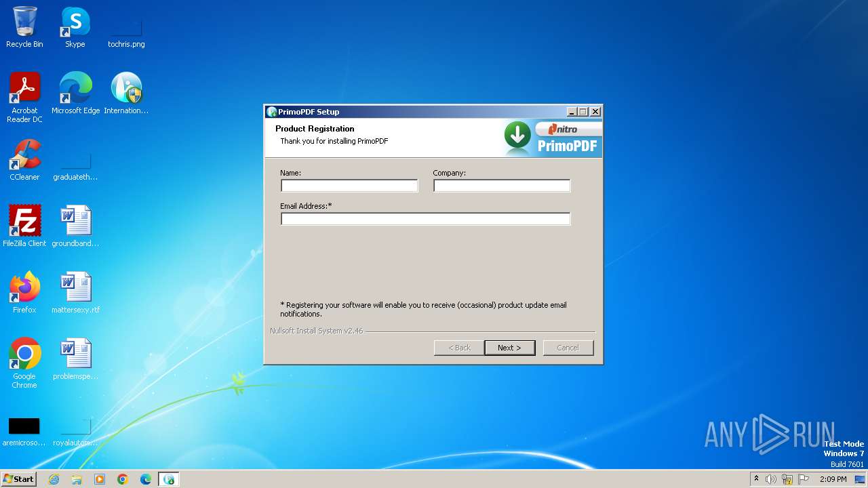This screenshot has height=488, width=868.
Task: Select the Microsoft Edge desktop shortcut
Action: (x=75, y=94)
